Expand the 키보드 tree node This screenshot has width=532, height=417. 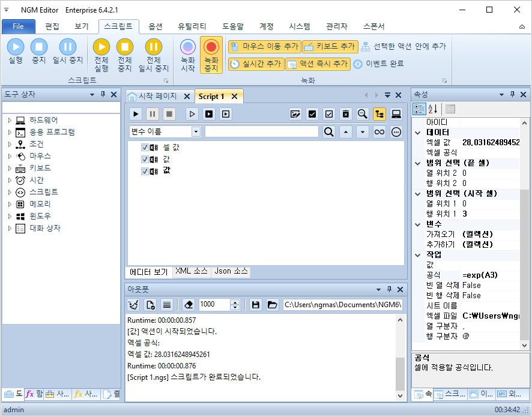click(x=10, y=168)
